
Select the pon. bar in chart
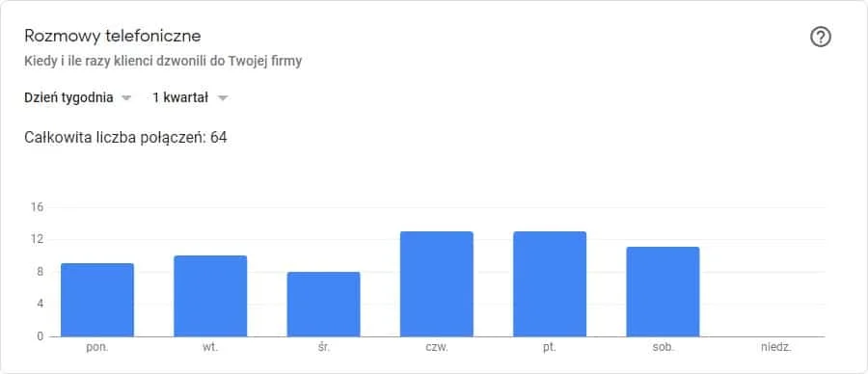pos(96,300)
